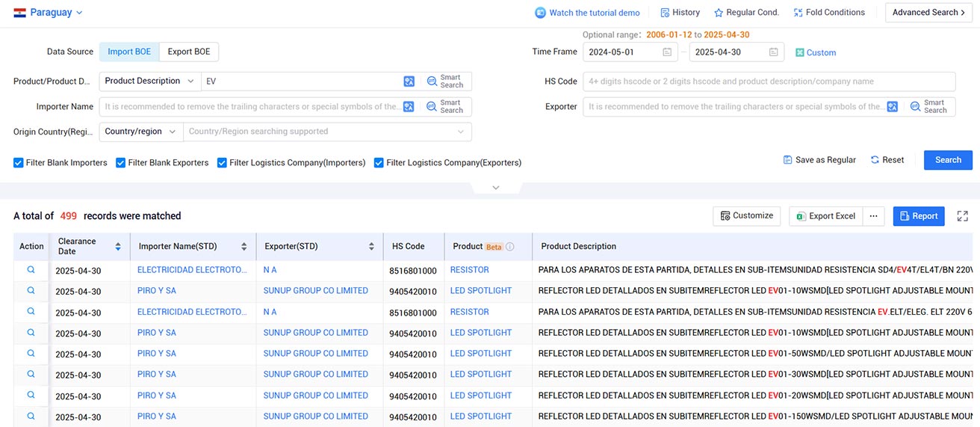The image size is (980, 427).
Task: Click the star icon for Regular Cond.
Action: [x=719, y=13]
